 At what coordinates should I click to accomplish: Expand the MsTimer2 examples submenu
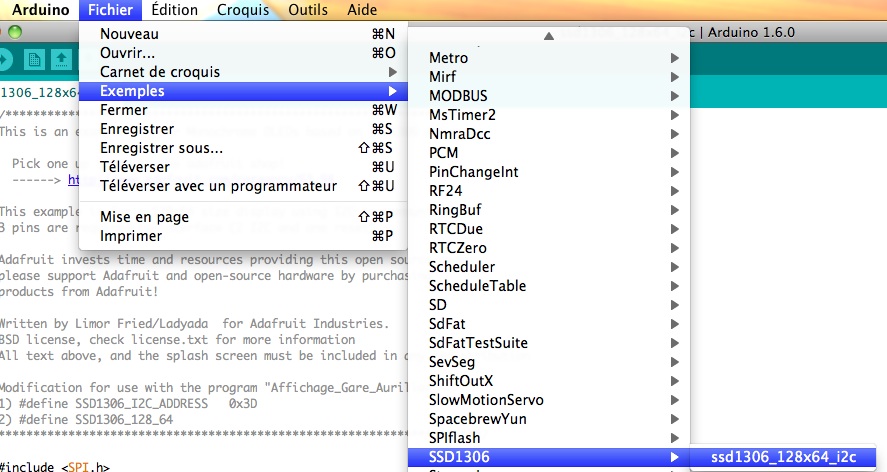click(x=549, y=115)
